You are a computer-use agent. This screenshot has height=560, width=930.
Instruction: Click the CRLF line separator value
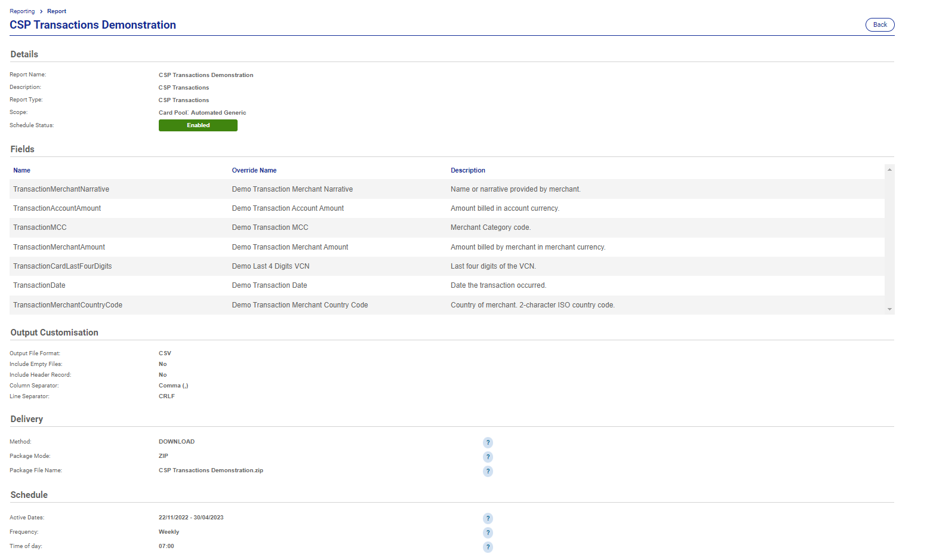tap(167, 396)
